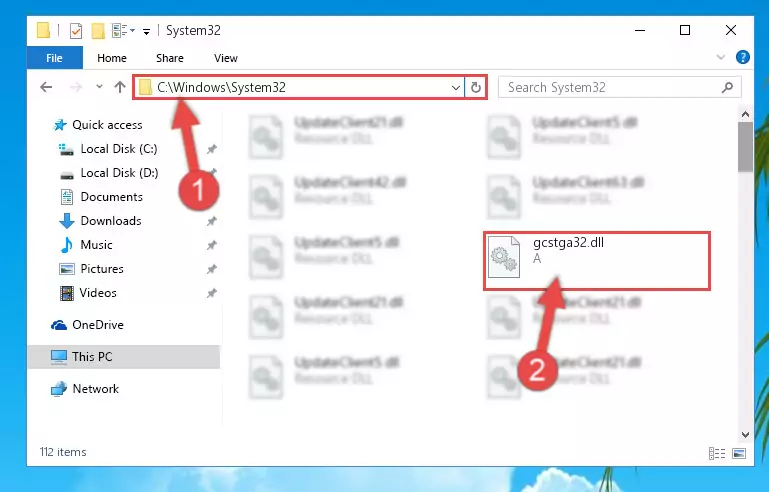
Task: Select Network in the navigation pane
Action: 95,388
